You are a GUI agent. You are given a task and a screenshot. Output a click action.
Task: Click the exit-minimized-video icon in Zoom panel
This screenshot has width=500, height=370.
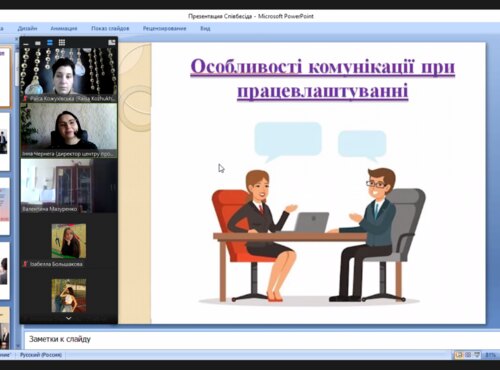[x=112, y=43]
